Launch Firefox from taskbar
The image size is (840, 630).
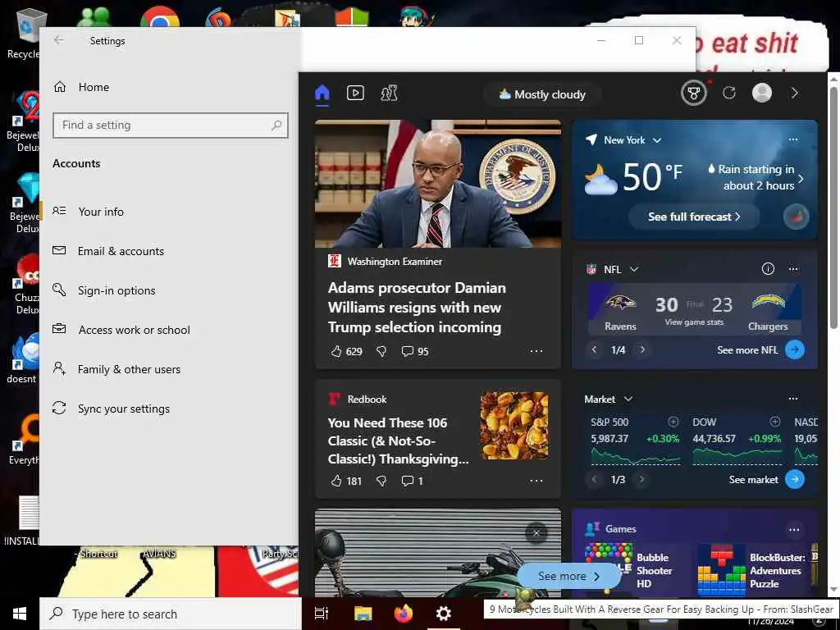coord(404,614)
